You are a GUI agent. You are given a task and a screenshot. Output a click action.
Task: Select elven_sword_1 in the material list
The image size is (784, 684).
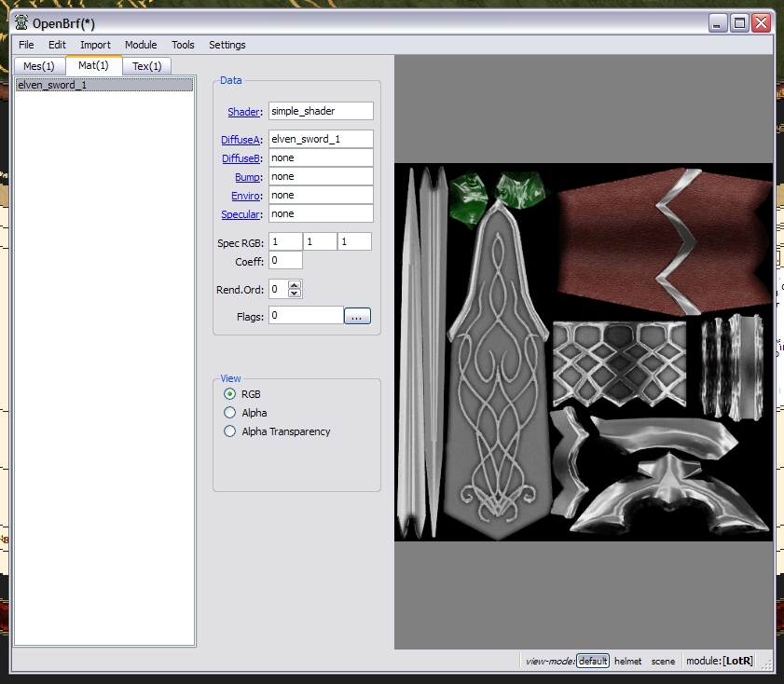point(104,85)
